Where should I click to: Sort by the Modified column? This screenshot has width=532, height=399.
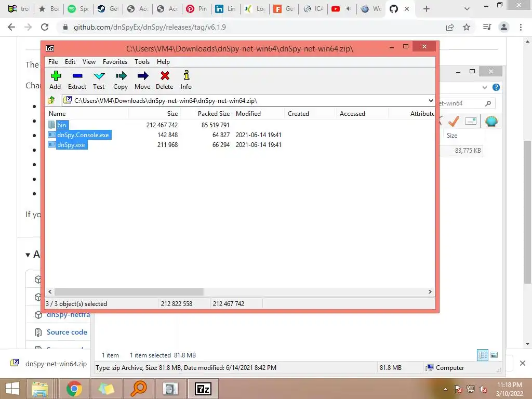click(x=258, y=114)
